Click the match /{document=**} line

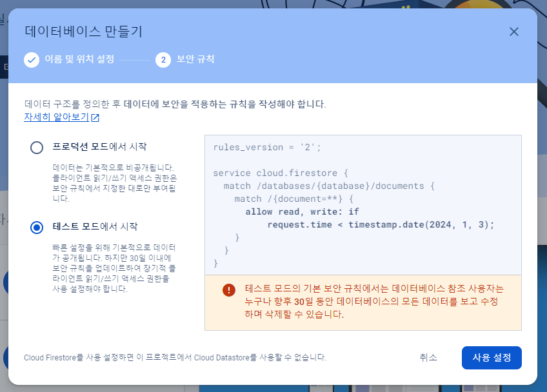[293, 199]
